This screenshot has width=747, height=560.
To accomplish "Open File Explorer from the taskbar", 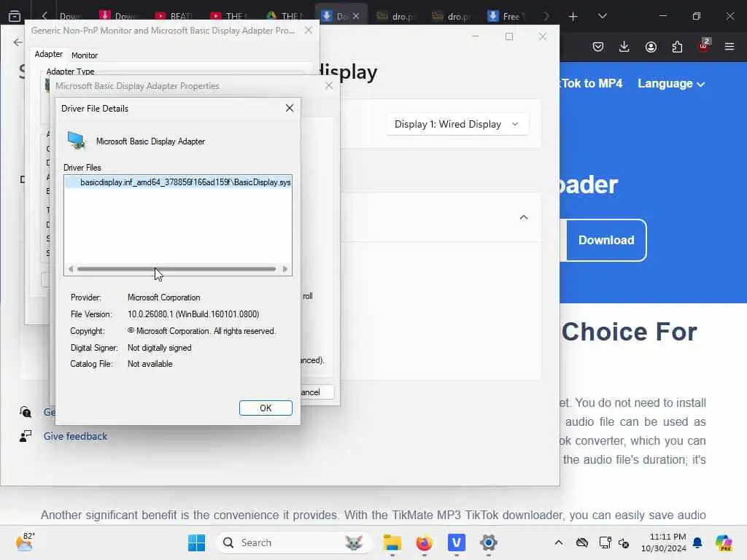I will (x=392, y=542).
